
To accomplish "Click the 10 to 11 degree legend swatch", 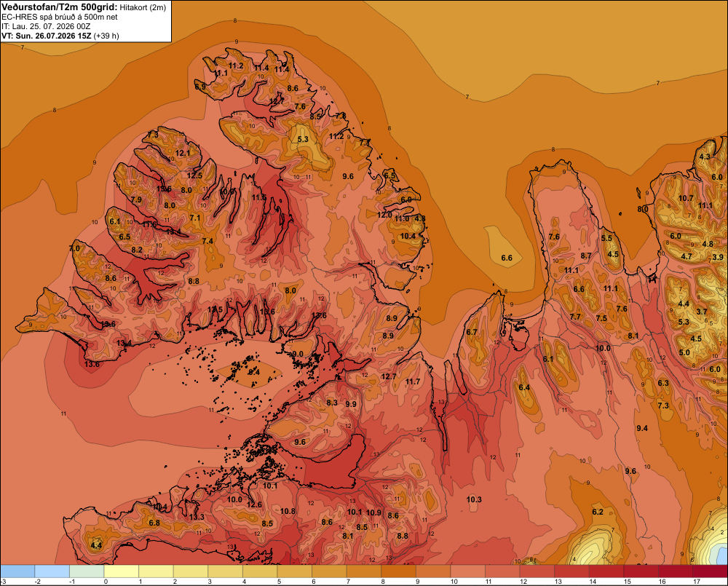I will click(467, 571).
